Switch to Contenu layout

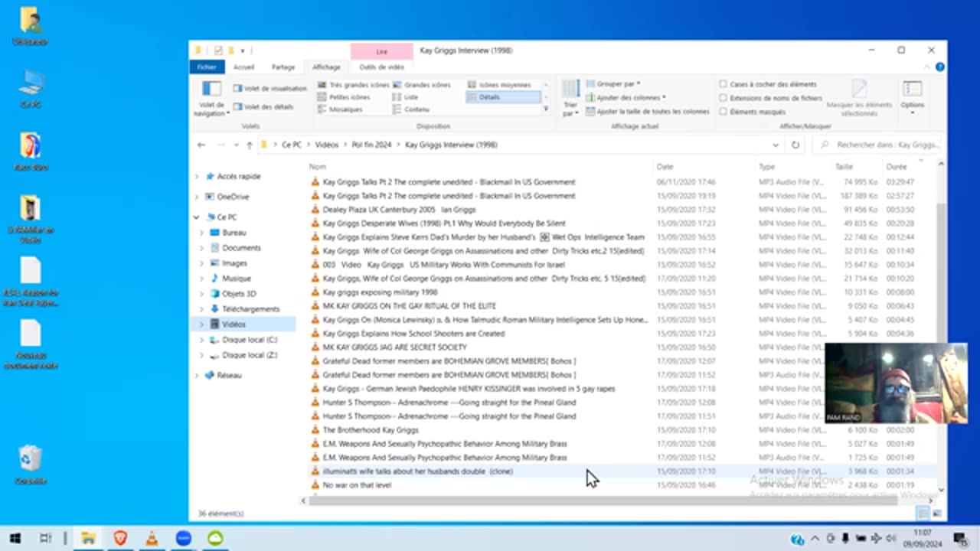[x=411, y=109]
